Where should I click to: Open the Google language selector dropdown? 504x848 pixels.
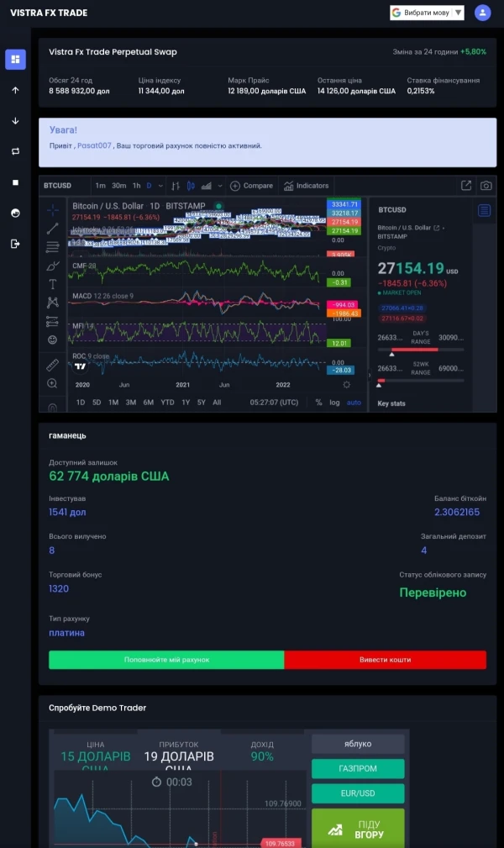tap(427, 13)
